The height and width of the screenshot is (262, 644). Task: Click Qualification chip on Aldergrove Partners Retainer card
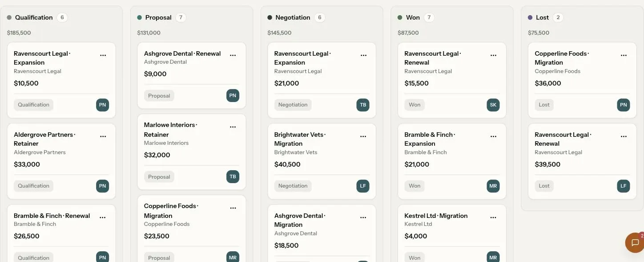(x=34, y=186)
